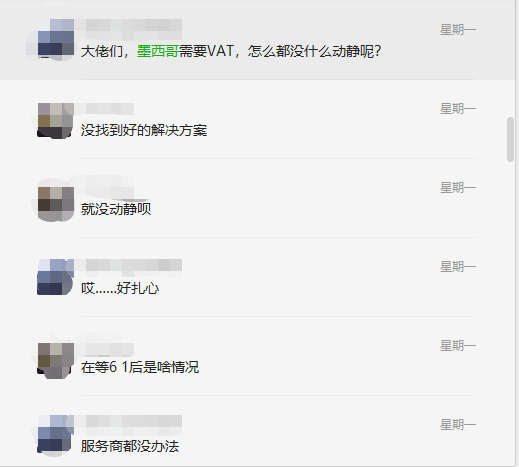519x467 pixels.
Task: Select the message 哎……好扎心
Action: (120, 288)
